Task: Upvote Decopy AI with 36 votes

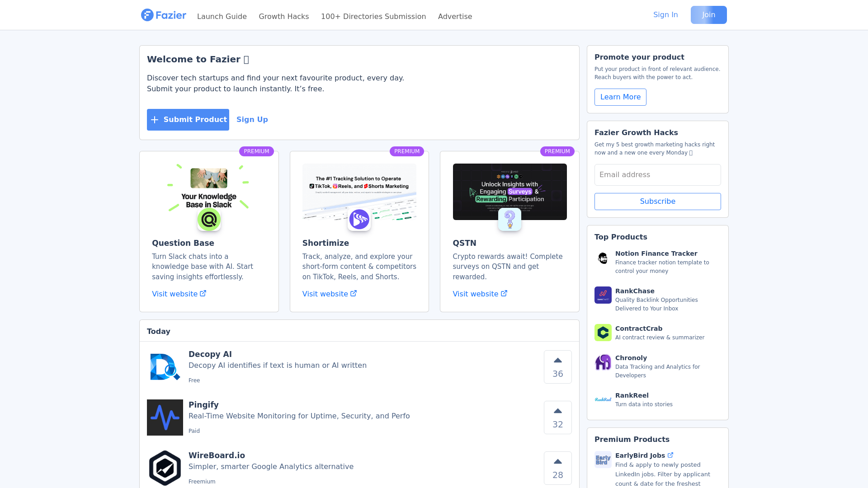Action: click(x=558, y=367)
